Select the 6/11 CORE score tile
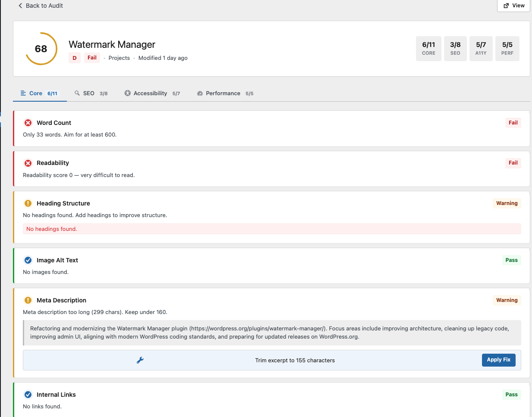 429,49
